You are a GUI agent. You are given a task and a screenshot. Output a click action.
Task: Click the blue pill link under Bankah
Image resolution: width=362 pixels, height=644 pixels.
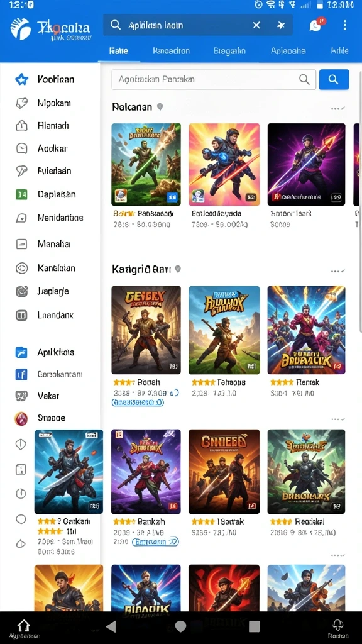(156, 542)
